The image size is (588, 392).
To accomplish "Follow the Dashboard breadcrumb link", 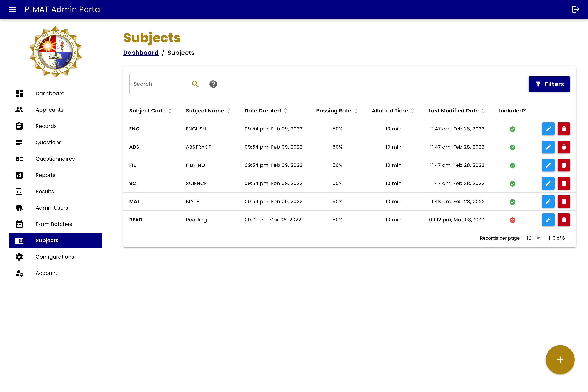I will coord(141,53).
